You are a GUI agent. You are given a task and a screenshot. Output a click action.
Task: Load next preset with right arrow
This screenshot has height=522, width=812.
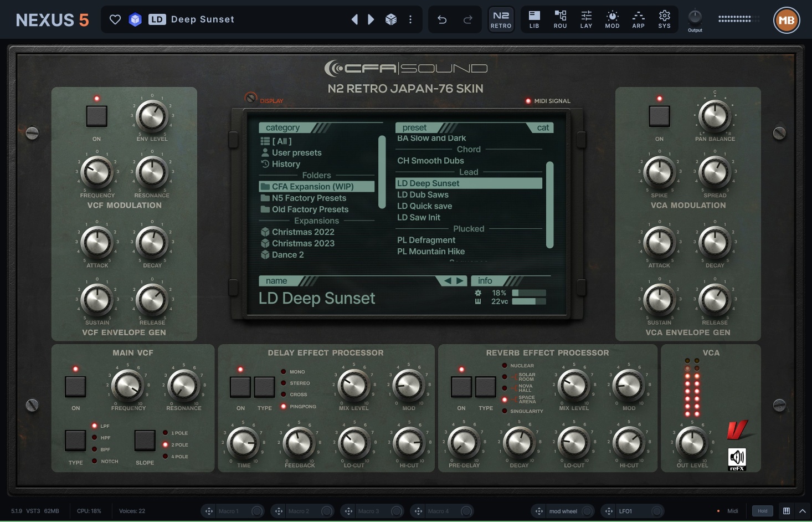click(371, 19)
